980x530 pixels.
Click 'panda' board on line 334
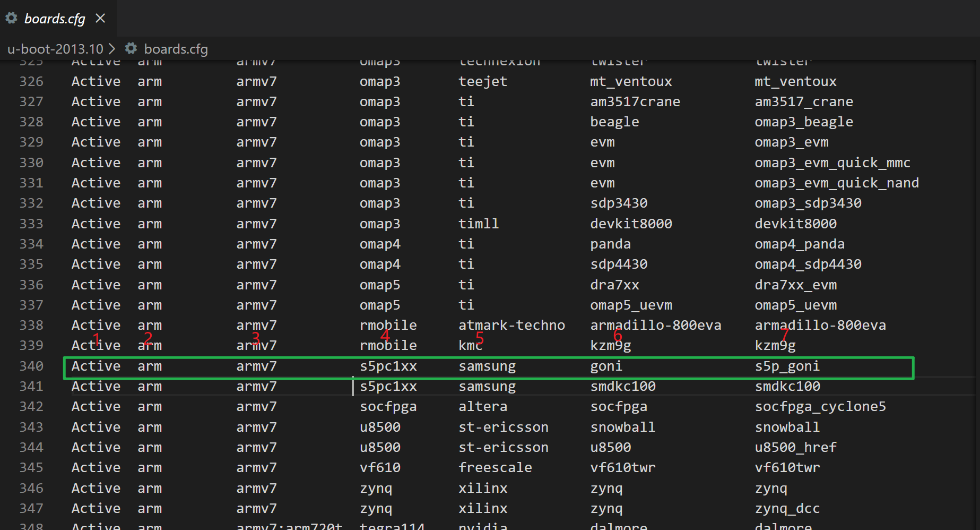pyautogui.click(x=610, y=244)
